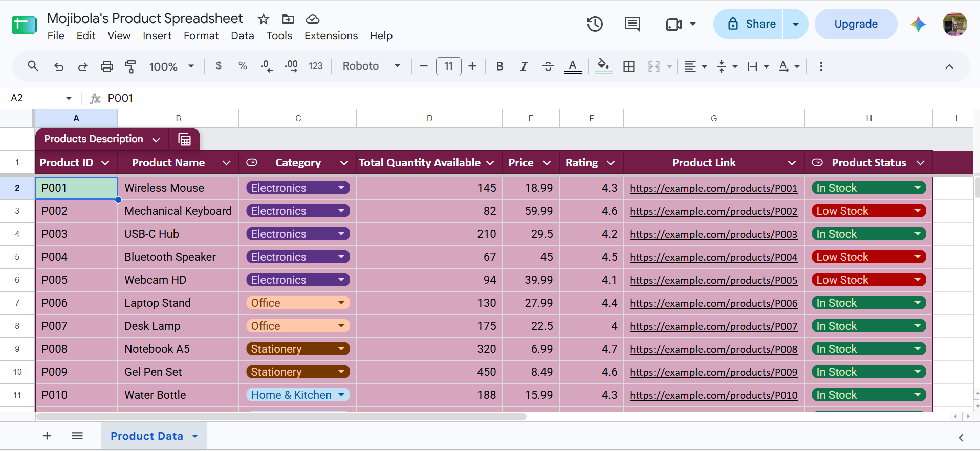Open the File menu
The height and width of the screenshot is (451, 980).
point(56,36)
